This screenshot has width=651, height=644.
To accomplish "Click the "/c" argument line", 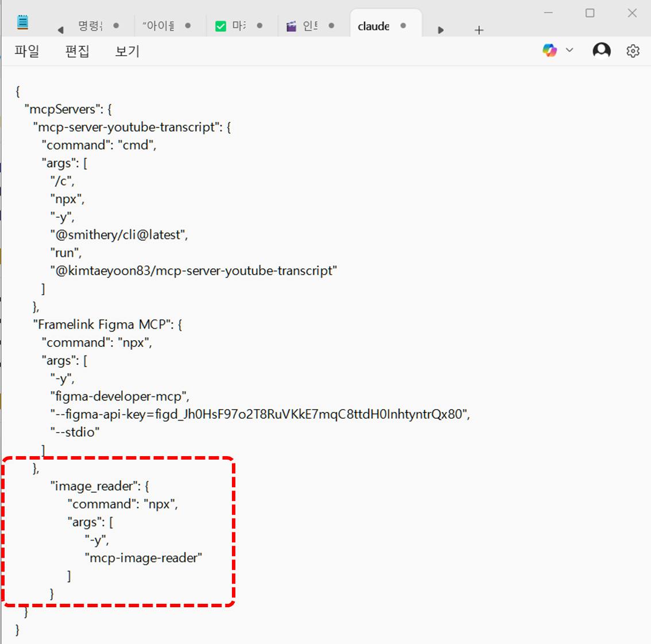I will 62,181.
